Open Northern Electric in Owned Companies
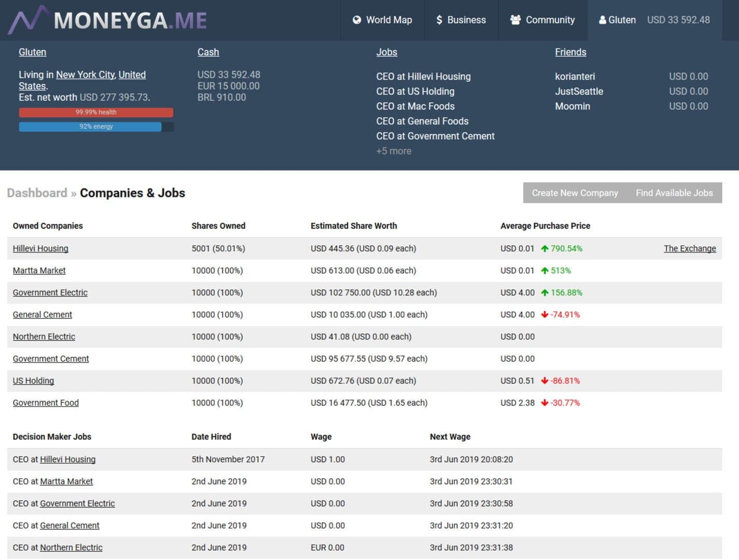This screenshot has height=560, width=739. point(44,337)
